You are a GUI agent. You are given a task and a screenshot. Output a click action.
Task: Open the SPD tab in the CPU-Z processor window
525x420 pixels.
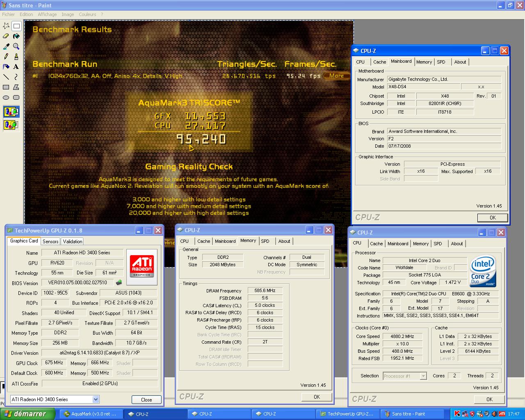click(438, 244)
